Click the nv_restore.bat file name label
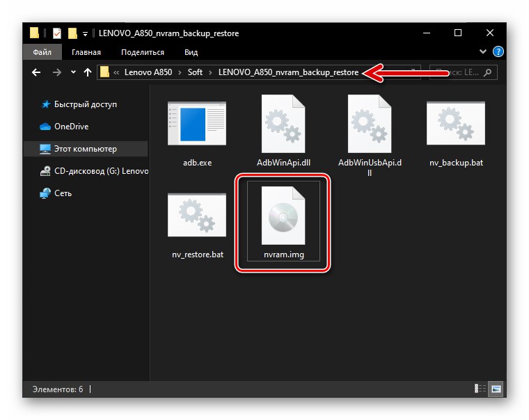This screenshot has width=529, height=420. 198,255
